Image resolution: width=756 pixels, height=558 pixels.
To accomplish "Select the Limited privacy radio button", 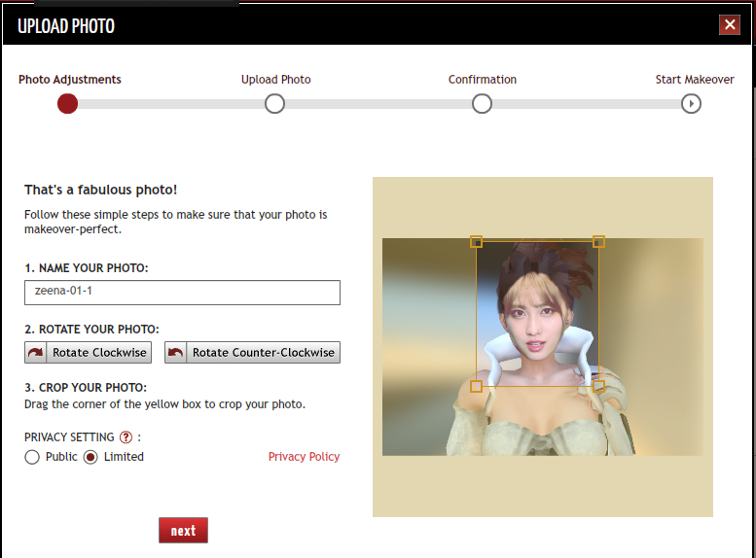I will click(x=90, y=457).
